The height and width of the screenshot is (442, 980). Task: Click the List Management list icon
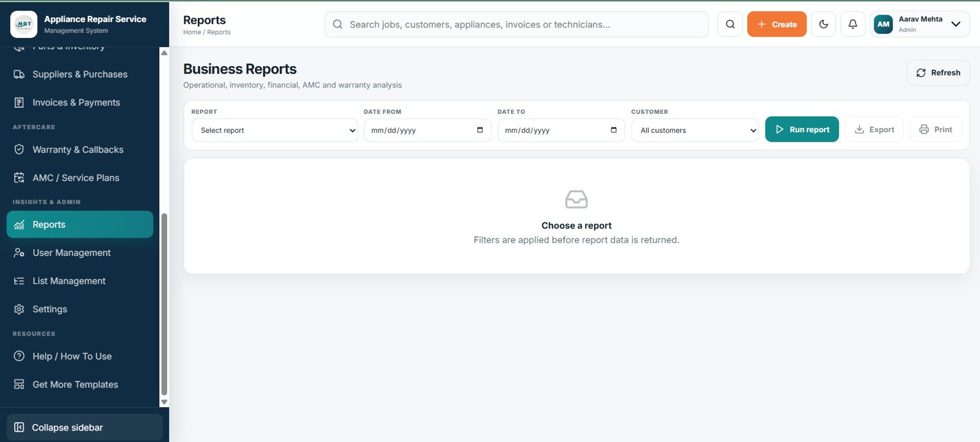click(x=19, y=281)
